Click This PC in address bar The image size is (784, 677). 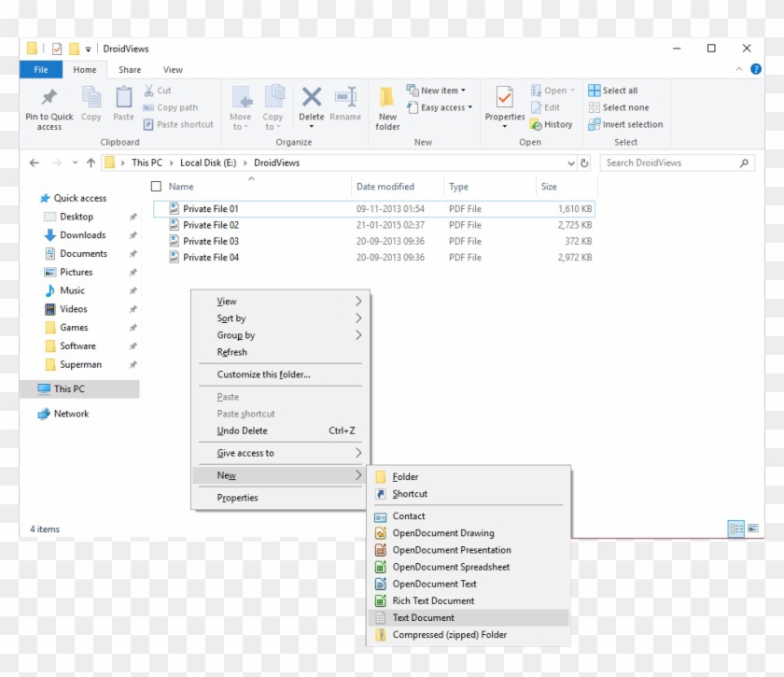(147, 163)
